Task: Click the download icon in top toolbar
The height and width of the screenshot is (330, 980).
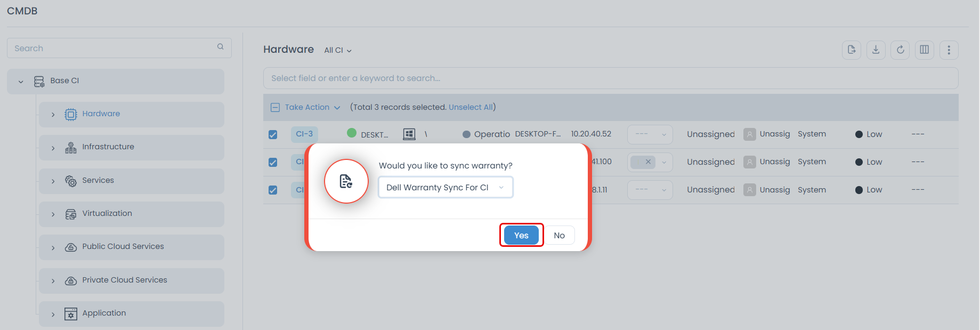Action: click(876, 50)
